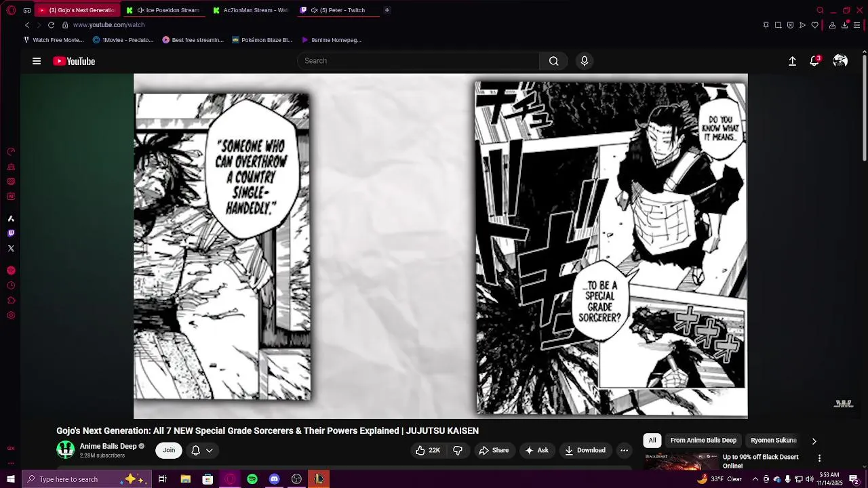Open a new browser tab
This screenshot has height=488, width=868.
coord(387,10)
